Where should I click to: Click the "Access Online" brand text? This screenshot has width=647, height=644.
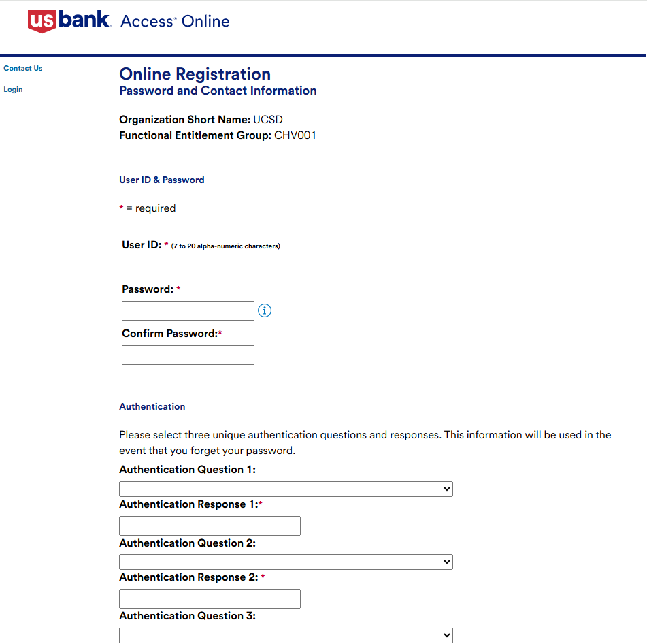pos(174,21)
